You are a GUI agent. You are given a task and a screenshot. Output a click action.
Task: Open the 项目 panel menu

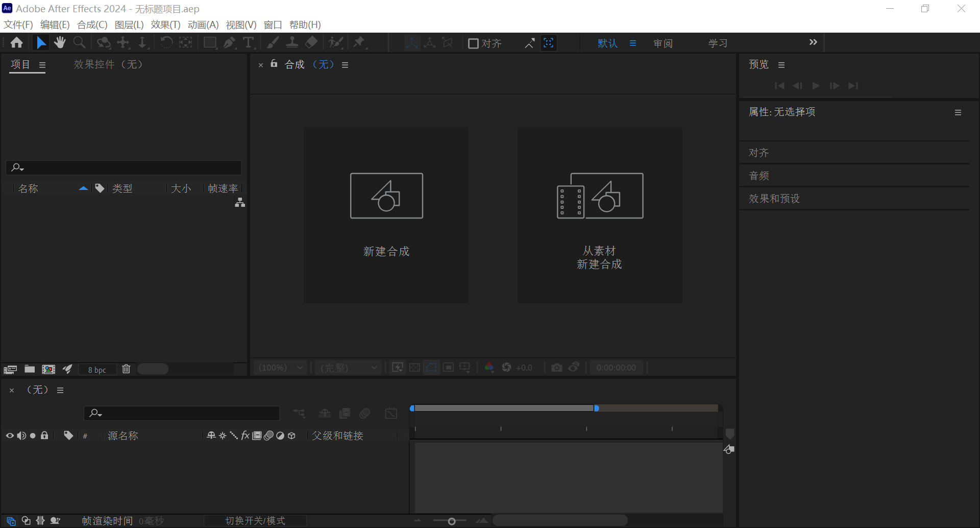point(42,65)
